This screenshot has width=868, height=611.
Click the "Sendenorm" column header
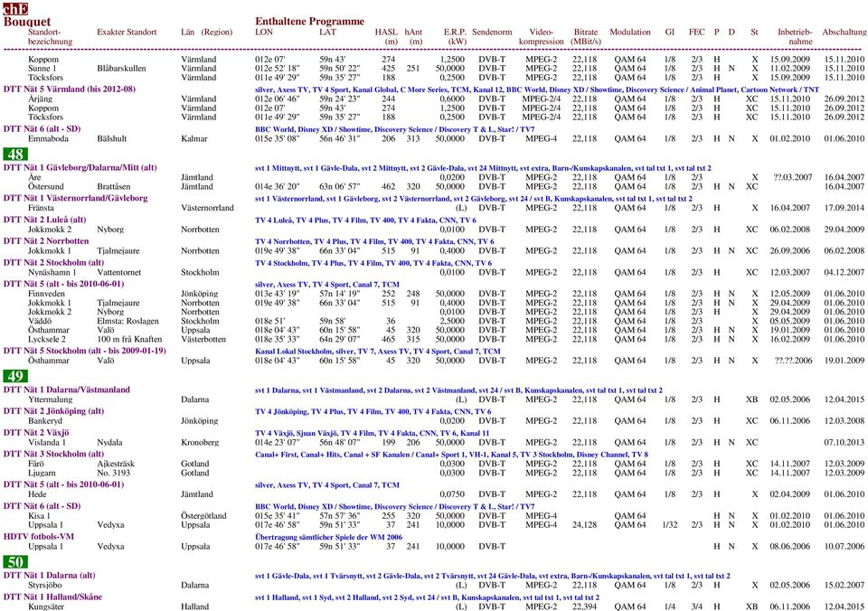pos(492,33)
